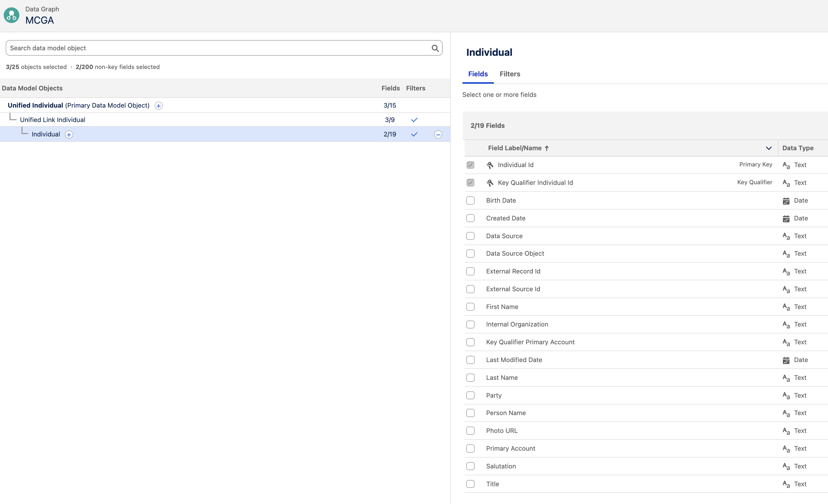Click the plus icon beside Unified Individual
This screenshot has width=828, height=504.
tap(158, 105)
